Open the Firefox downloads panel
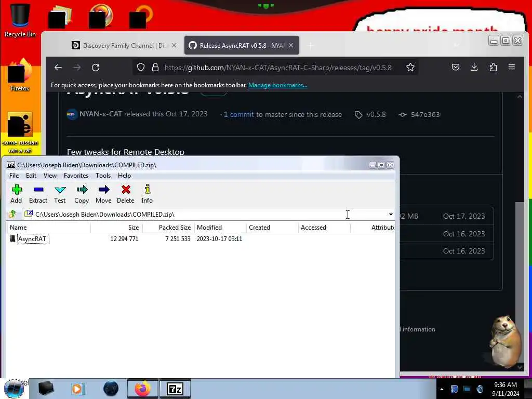532x399 pixels. point(474,67)
